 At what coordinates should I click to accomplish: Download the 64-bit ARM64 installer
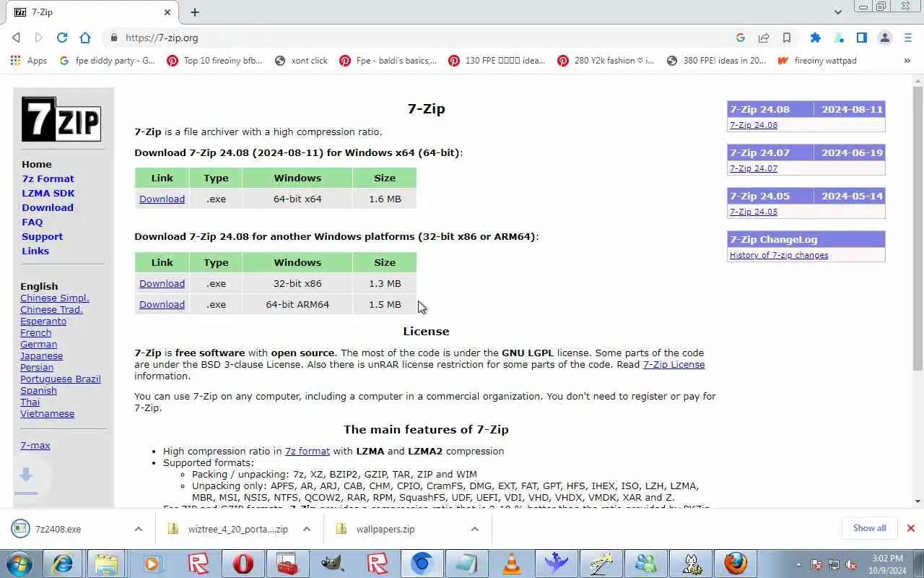click(x=162, y=304)
